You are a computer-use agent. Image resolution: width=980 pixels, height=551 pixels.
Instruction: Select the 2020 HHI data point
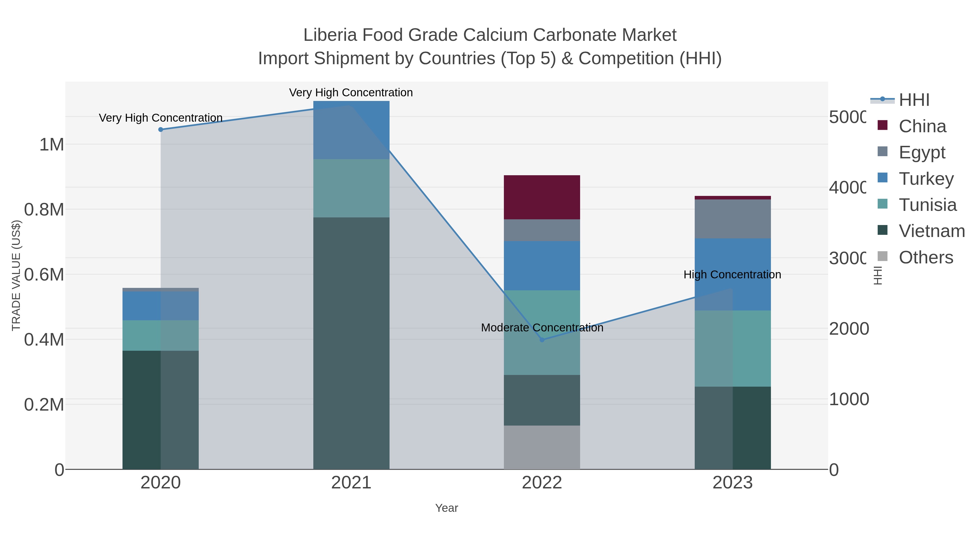161,130
